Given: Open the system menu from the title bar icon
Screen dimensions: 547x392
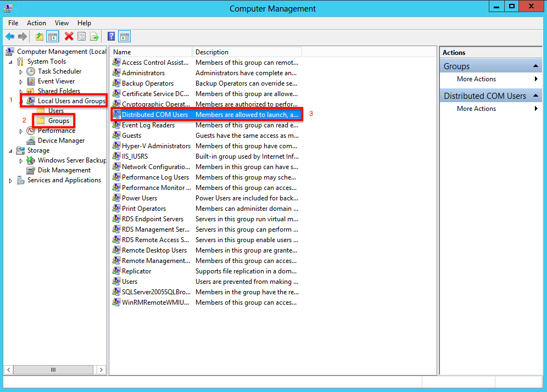Looking at the screenshot, I should tap(8, 8).
